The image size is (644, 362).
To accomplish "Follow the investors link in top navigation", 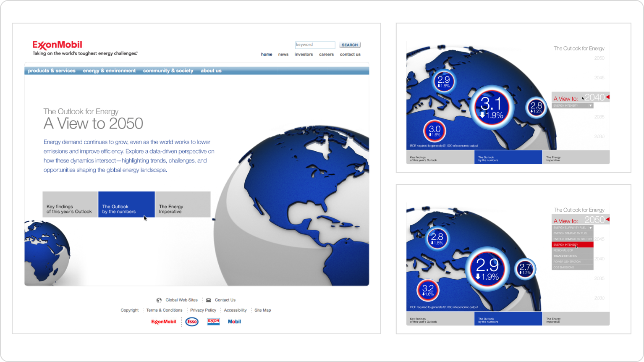I will (304, 55).
